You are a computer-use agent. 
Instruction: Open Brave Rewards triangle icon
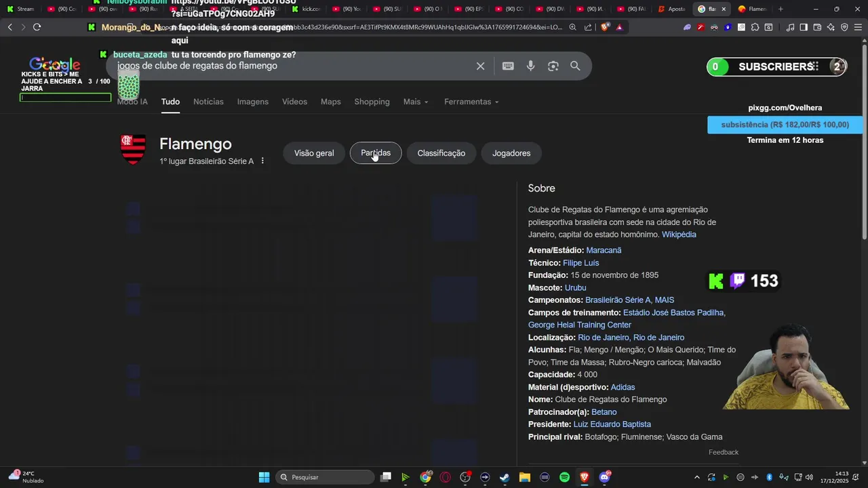coord(619,27)
